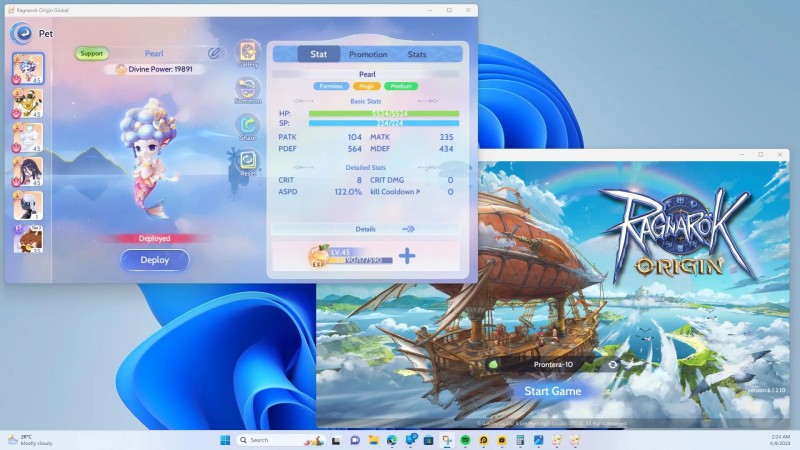Select the white pet thumbnail, level 45
The width and height of the screenshot is (800, 450).
pyautogui.click(x=28, y=137)
